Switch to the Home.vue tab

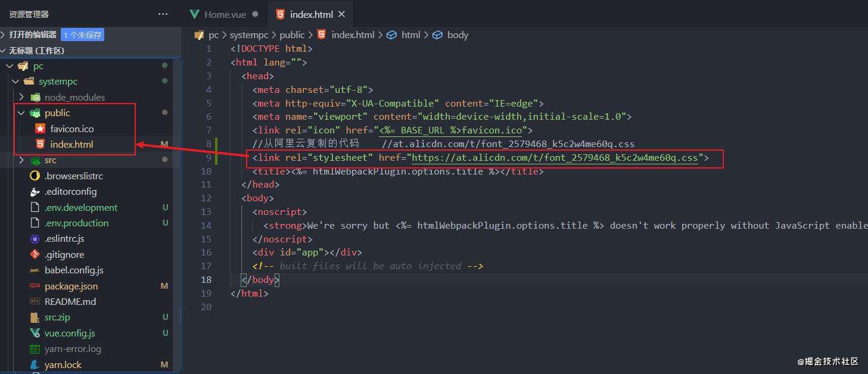click(x=224, y=14)
